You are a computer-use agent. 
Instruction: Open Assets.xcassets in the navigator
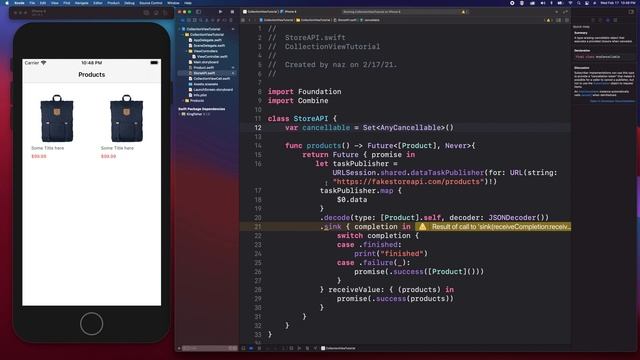pos(205,84)
